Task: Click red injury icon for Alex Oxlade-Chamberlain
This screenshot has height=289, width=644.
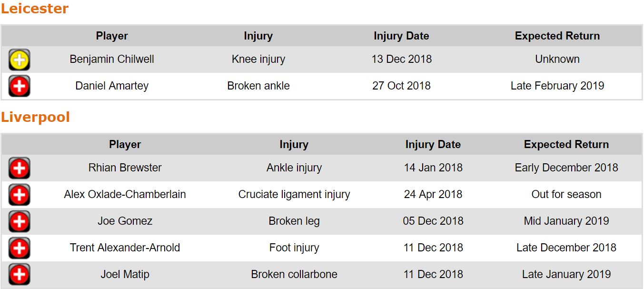Action: click(19, 195)
